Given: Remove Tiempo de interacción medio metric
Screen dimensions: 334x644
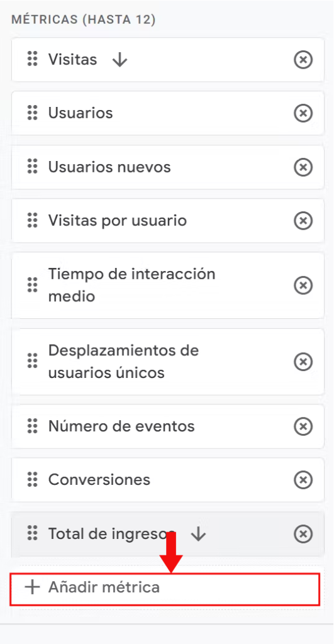Looking at the screenshot, I should pyautogui.click(x=303, y=285).
